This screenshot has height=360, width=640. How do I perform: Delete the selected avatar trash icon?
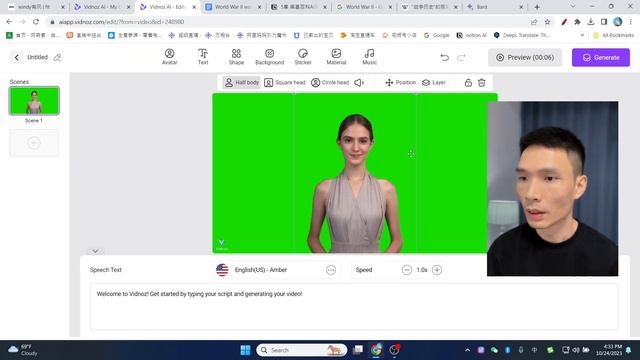482,82
